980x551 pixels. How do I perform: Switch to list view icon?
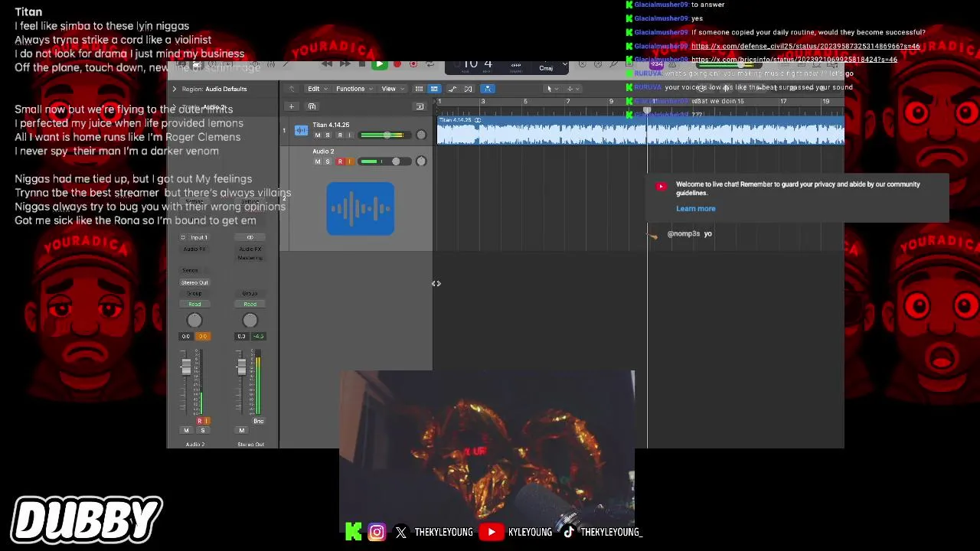coord(434,89)
